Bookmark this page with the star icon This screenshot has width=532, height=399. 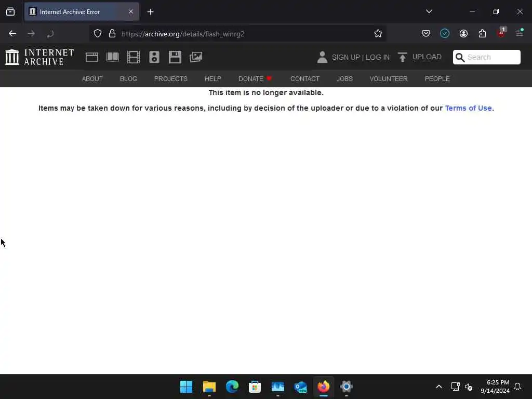click(x=378, y=33)
